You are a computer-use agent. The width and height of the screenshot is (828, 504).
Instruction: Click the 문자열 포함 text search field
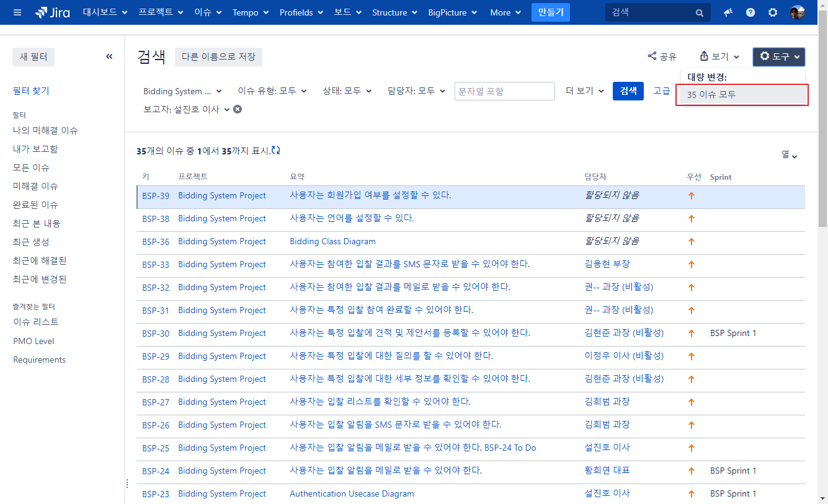coord(504,91)
